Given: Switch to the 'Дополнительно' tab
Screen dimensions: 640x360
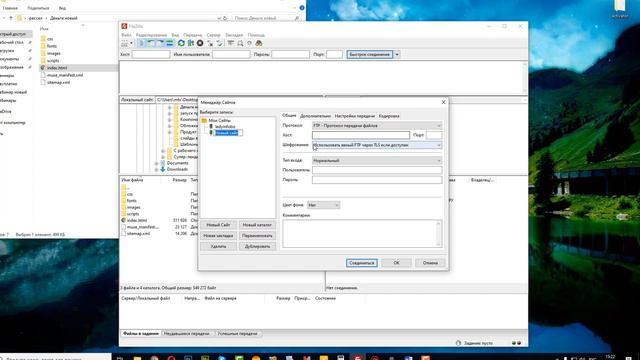Looking at the screenshot, I should [x=315, y=116].
